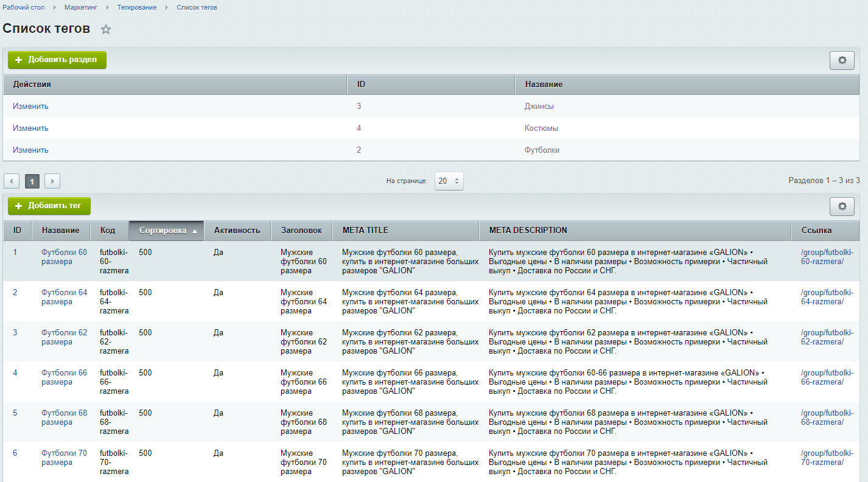Open Маркетинг breadcrumb item
This screenshot has width=868, height=482.
point(82,7)
